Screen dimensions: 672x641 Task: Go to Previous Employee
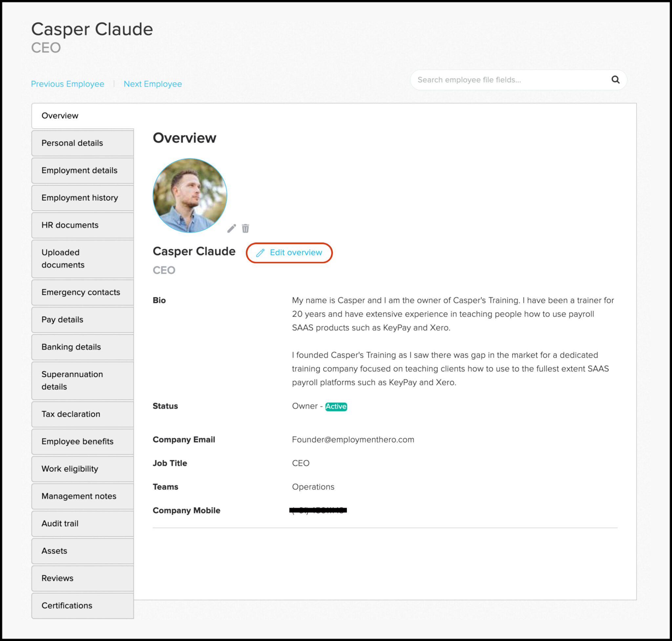[x=67, y=84]
